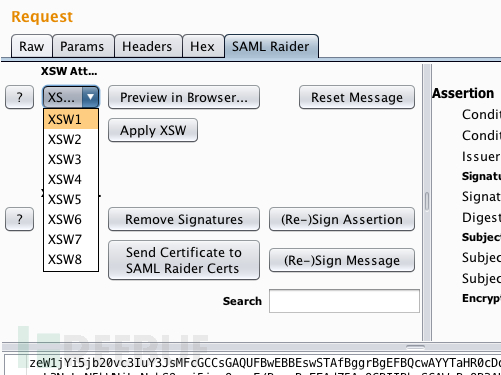Choose XSW2 in the attack list
Viewport: 501px width, 375px height.
point(71,139)
